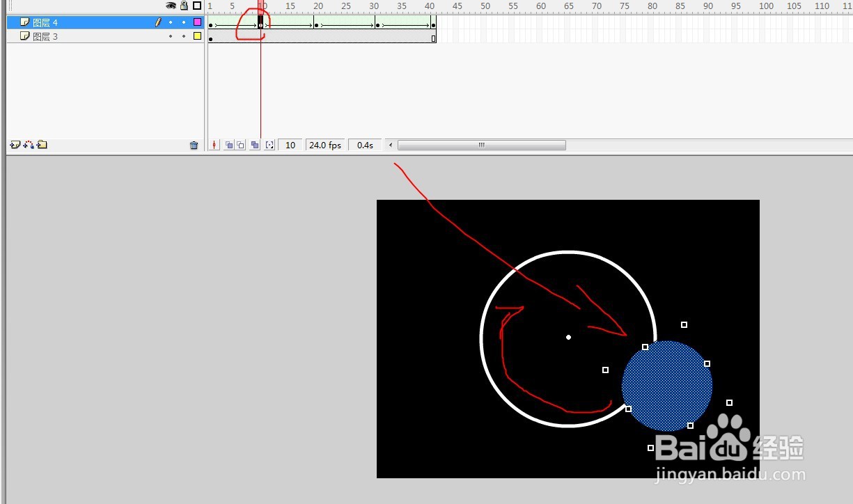853x504 pixels.
Task: Click the insert layer folder icon
Action: [42, 145]
